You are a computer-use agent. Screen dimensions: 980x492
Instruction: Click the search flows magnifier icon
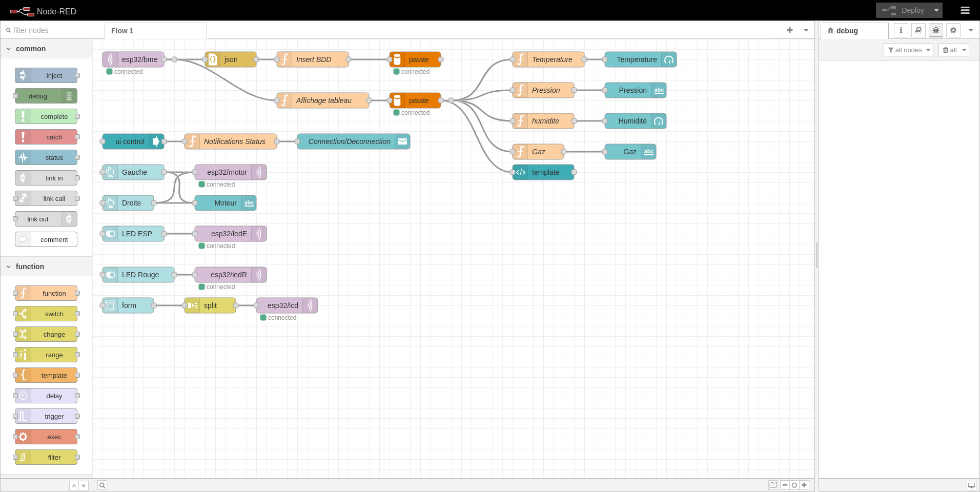click(x=102, y=485)
